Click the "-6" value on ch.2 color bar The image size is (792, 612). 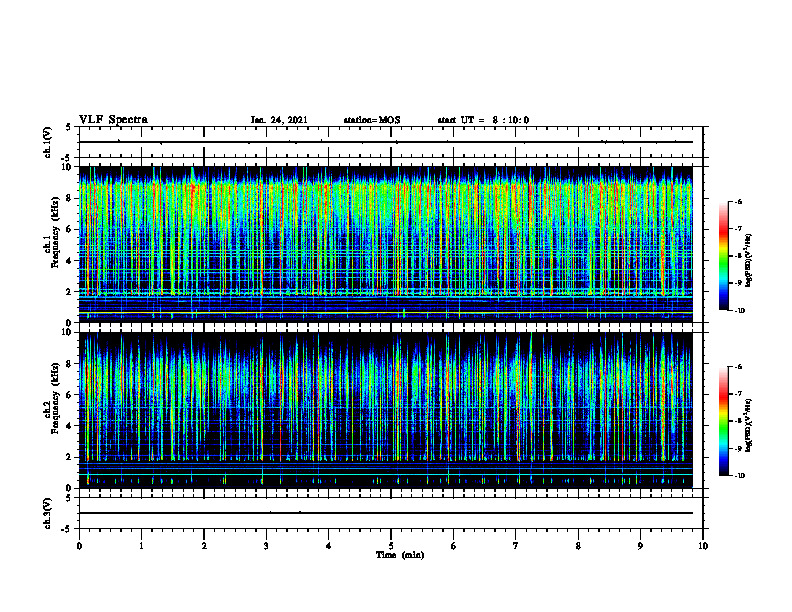click(738, 367)
